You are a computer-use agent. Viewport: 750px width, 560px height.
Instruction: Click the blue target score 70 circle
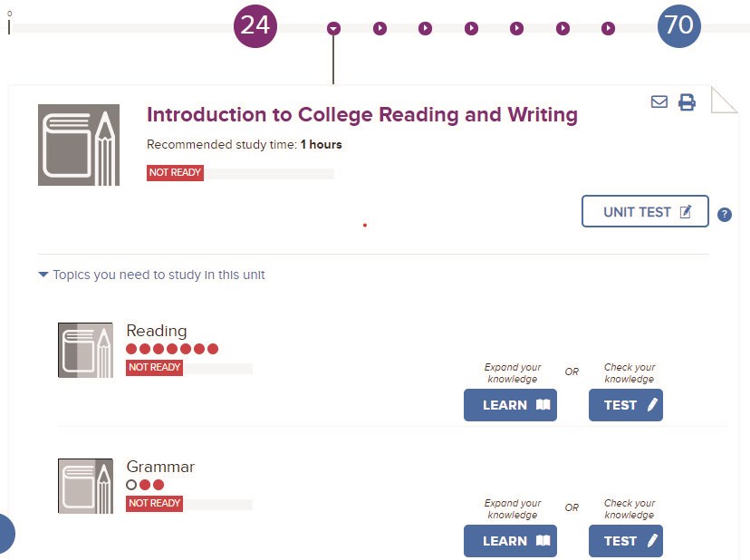click(679, 26)
